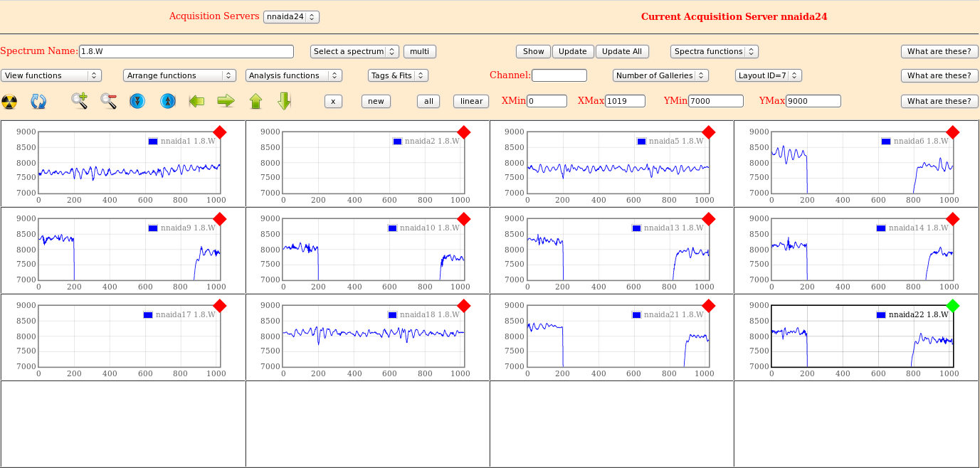Click What are these? beside Spectra functions
Image resolution: width=980 pixels, height=468 pixels.
[x=939, y=51]
